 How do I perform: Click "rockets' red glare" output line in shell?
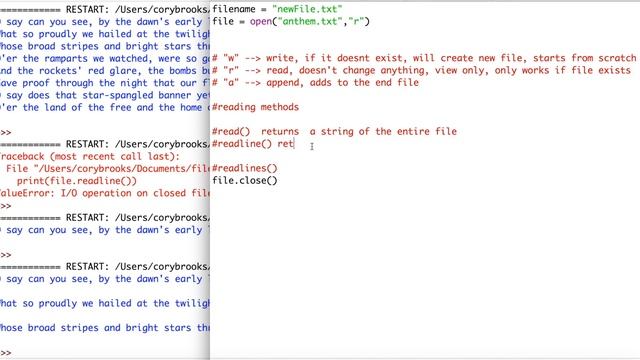click(x=105, y=71)
